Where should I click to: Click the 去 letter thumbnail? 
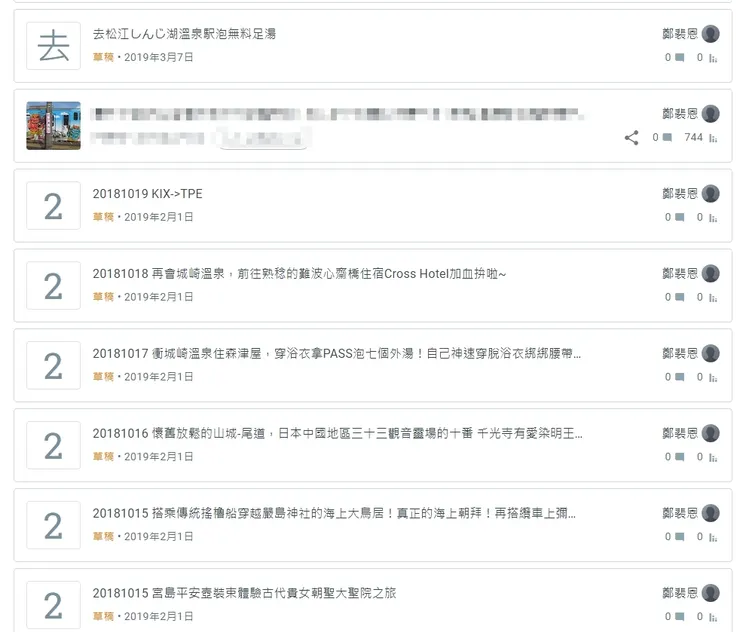pyautogui.click(x=53, y=46)
